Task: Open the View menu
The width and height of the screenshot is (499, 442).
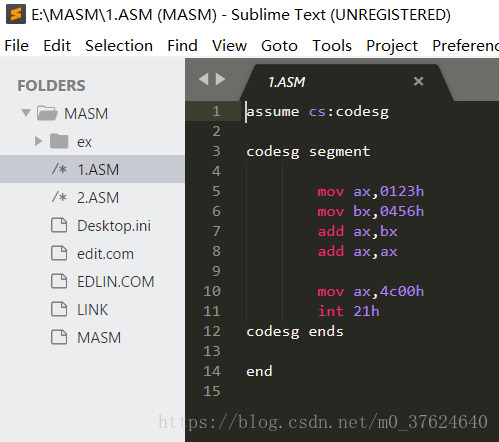Action: coord(229,46)
